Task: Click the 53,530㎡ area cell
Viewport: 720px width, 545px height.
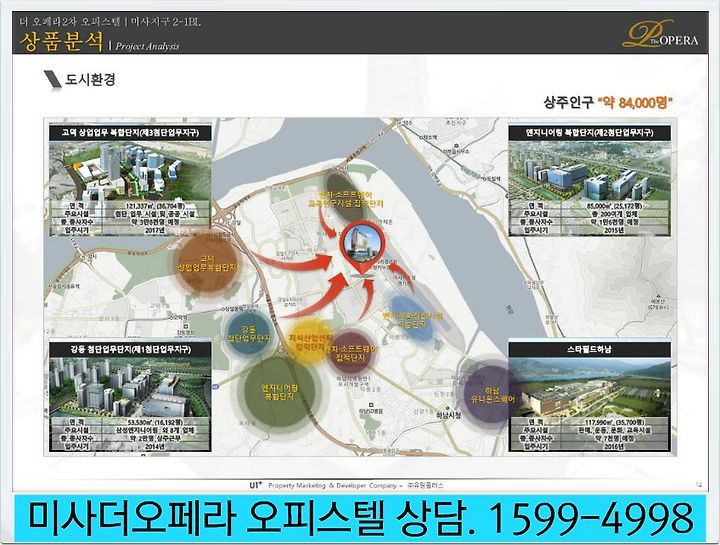Action: click(x=154, y=422)
